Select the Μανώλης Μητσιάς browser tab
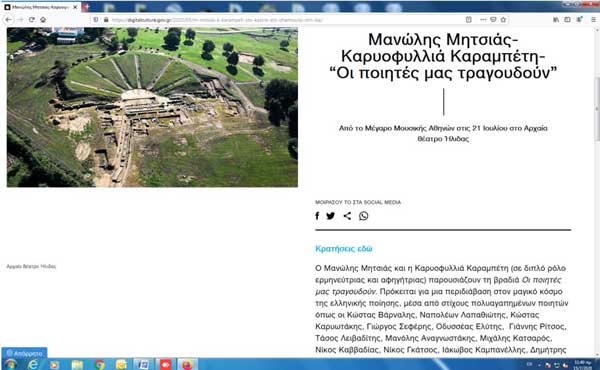The width and height of the screenshot is (600, 370). click(x=40, y=7)
